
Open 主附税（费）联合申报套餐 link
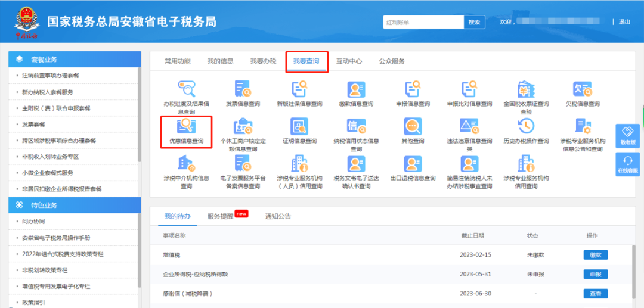click(x=56, y=108)
